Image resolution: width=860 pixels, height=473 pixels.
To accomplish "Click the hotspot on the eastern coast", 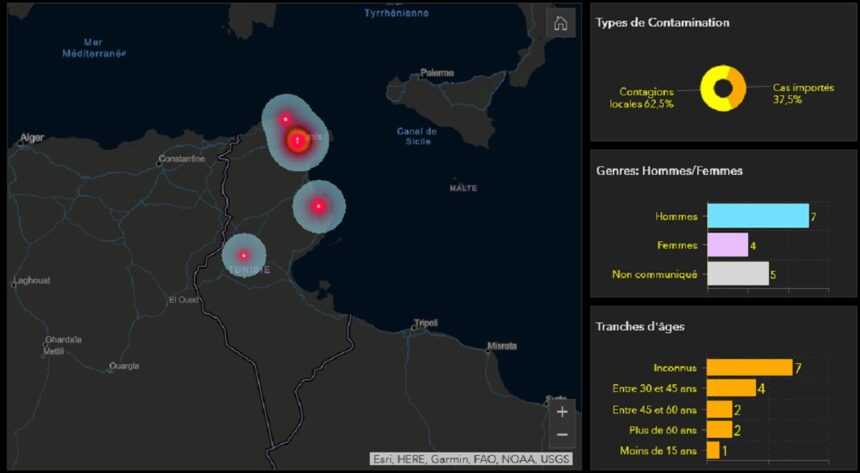I will click(x=318, y=206).
